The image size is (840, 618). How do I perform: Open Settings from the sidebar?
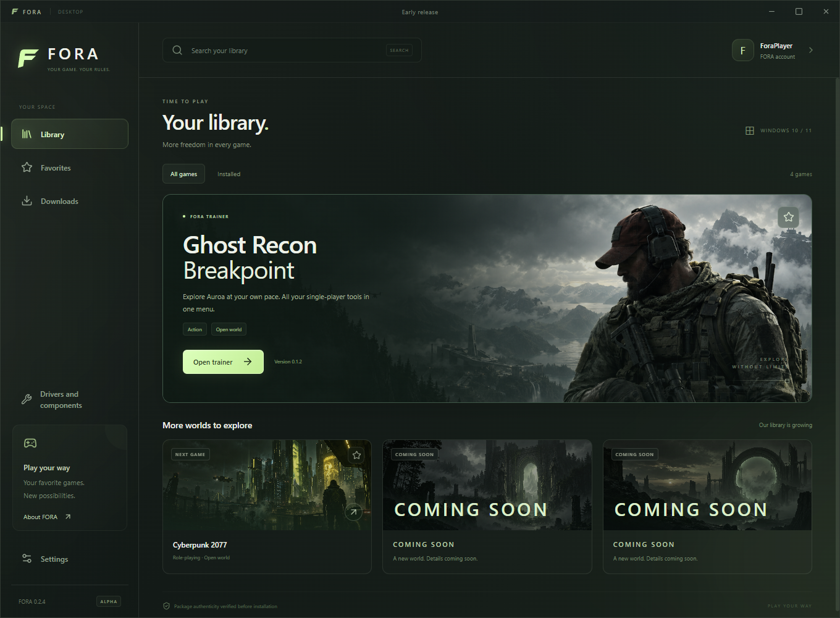point(70,559)
